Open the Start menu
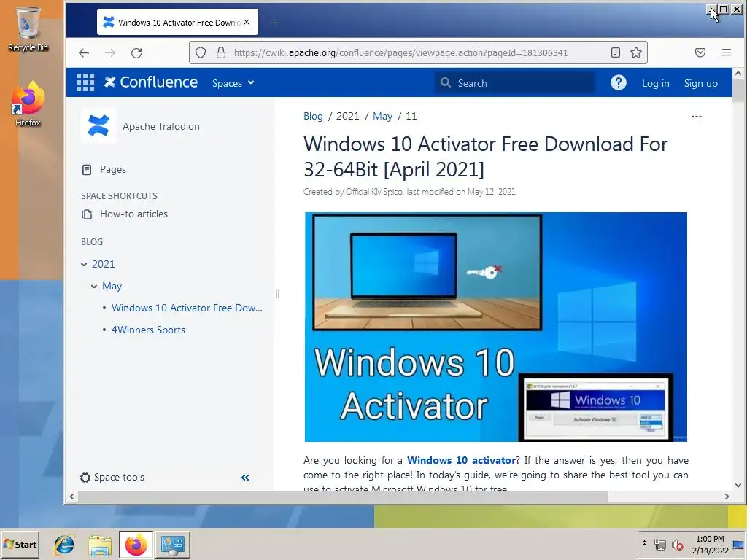 [x=20, y=544]
